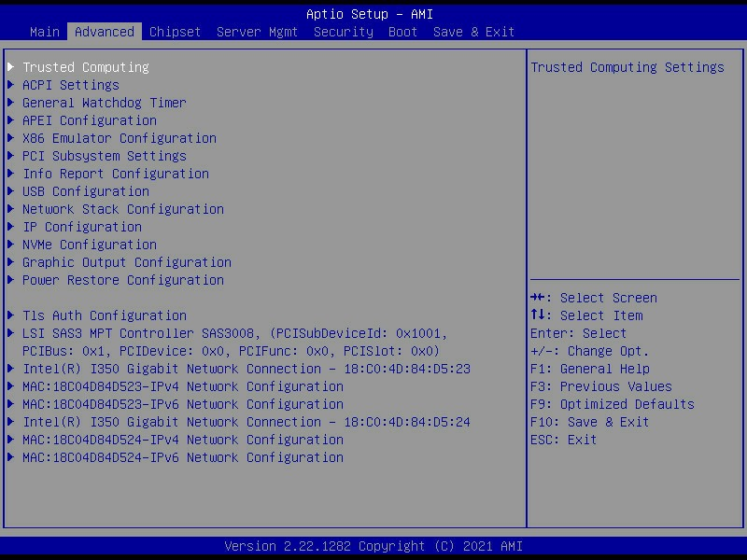Open the Save & Exit tab

point(473,32)
